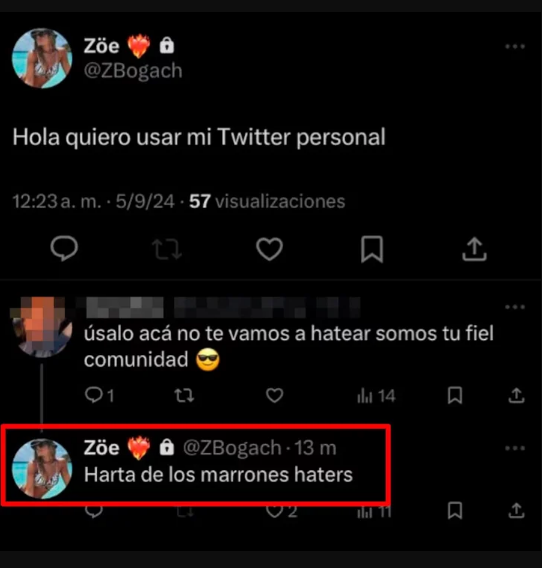The height and width of the screenshot is (568, 542).
Task: Open more options for main tweet
Action: (x=515, y=46)
